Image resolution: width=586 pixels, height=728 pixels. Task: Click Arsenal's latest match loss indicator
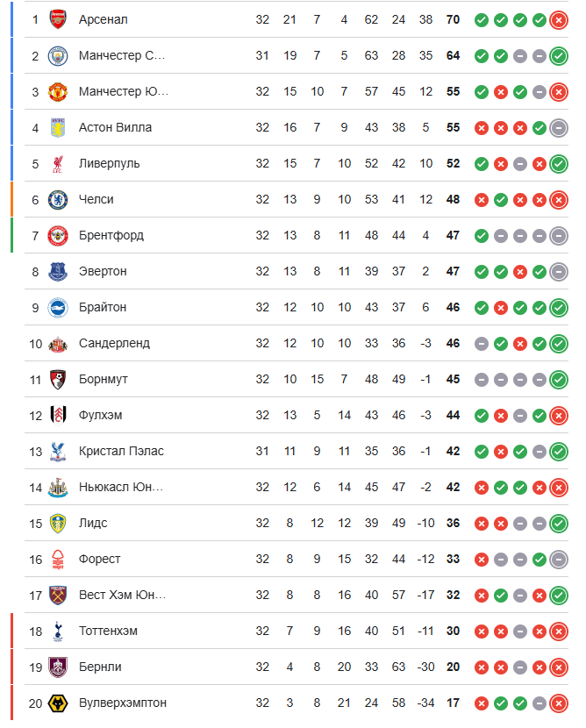pyautogui.click(x=559, y=19)
